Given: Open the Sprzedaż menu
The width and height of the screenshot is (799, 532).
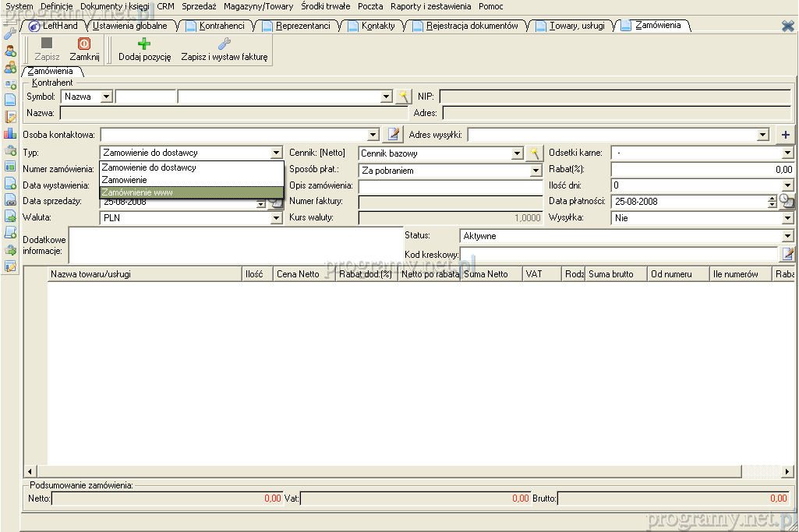Looking at the screenshot, I should click(x=199, y=6).
